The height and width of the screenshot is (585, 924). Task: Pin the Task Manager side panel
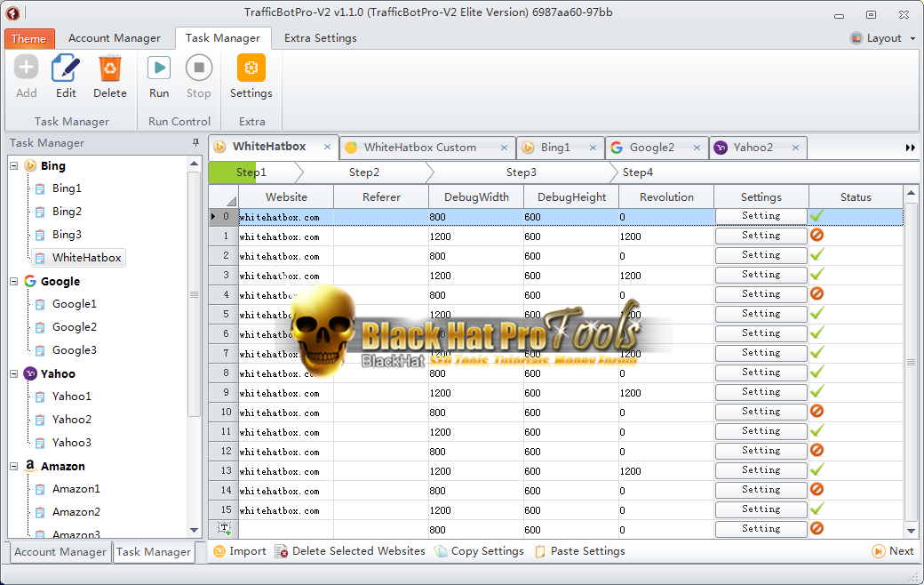[x=195, y=143]
